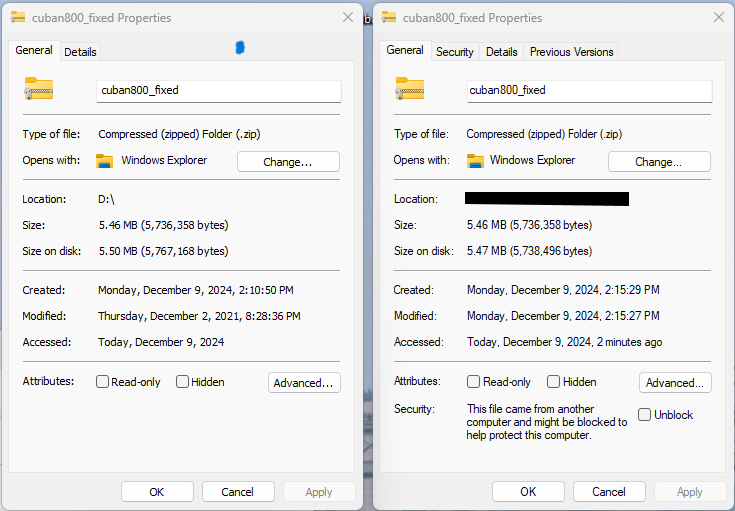This screenshot has height=511, width=735.
Task: Open the Previous Versions tab
Action: pyautogui.click(x=571, y=52)
